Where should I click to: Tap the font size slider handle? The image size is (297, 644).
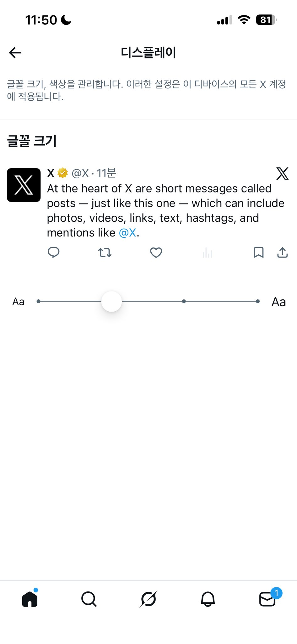(111, 301)
